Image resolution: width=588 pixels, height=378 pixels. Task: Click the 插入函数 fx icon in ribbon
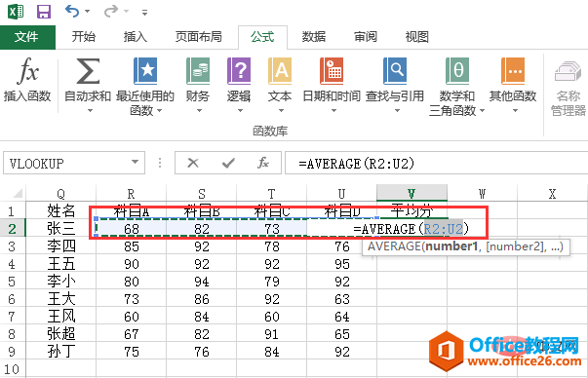click(27, 70)
